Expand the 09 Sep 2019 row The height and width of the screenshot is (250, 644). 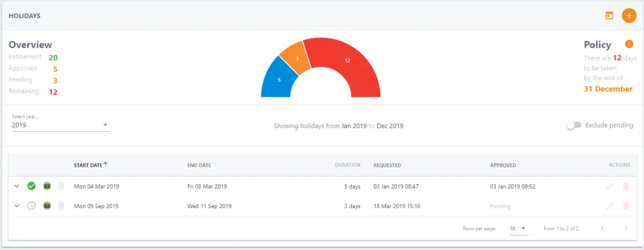coord(17,205)
